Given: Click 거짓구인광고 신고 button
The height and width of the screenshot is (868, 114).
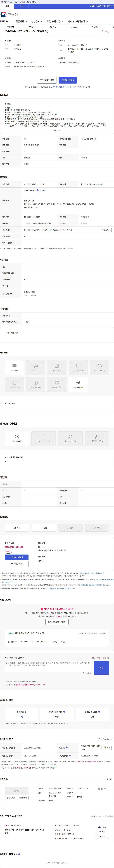Looking at the screenshot, I should coord(106,739).
